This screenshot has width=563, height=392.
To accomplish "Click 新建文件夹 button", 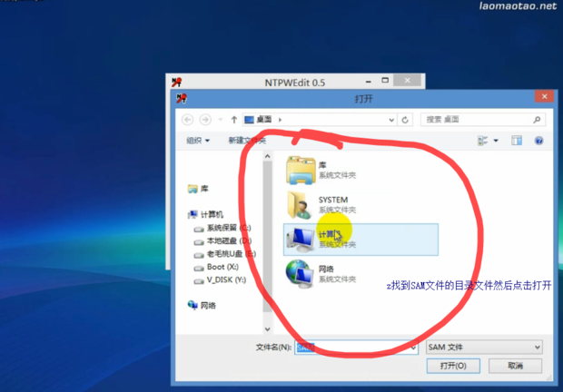I will 247,141.
